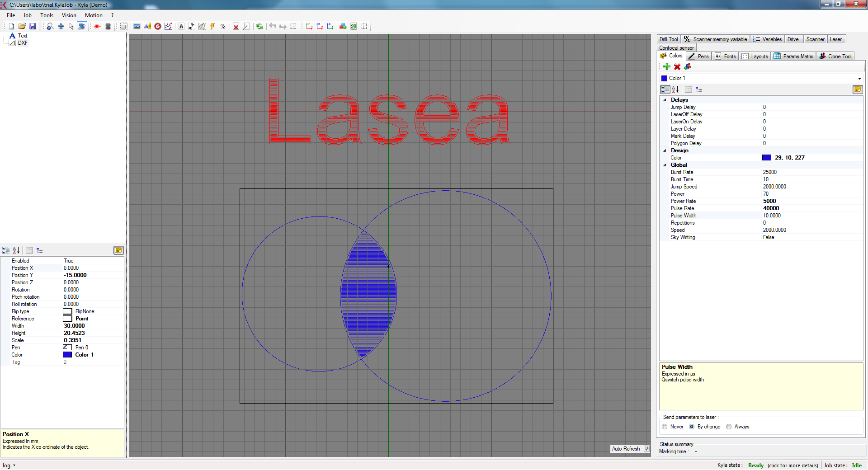
Task: Toggle the Auto Refresh checkbox
Action: pyautogui.click(x=646, y=449)
